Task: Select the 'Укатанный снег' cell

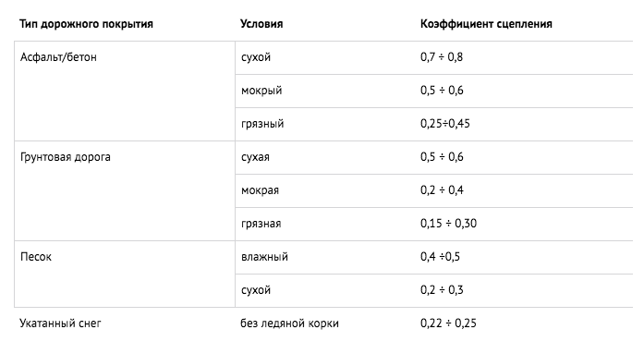Action: click(x=60, y=323)
